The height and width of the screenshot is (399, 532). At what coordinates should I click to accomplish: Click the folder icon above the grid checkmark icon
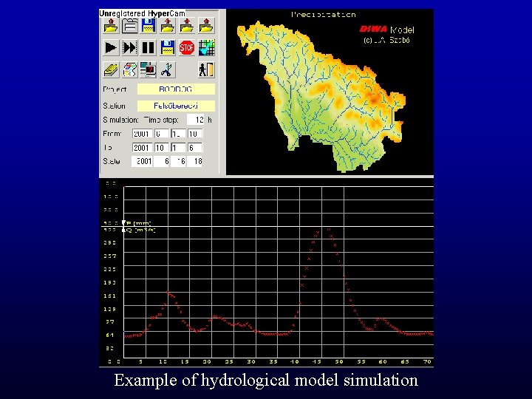206,26
